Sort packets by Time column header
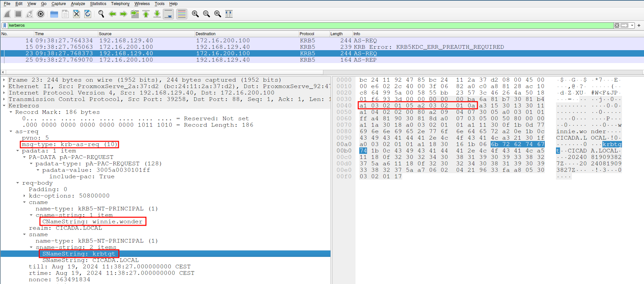Viewport: 644px width, 284px height. [66, 34]
